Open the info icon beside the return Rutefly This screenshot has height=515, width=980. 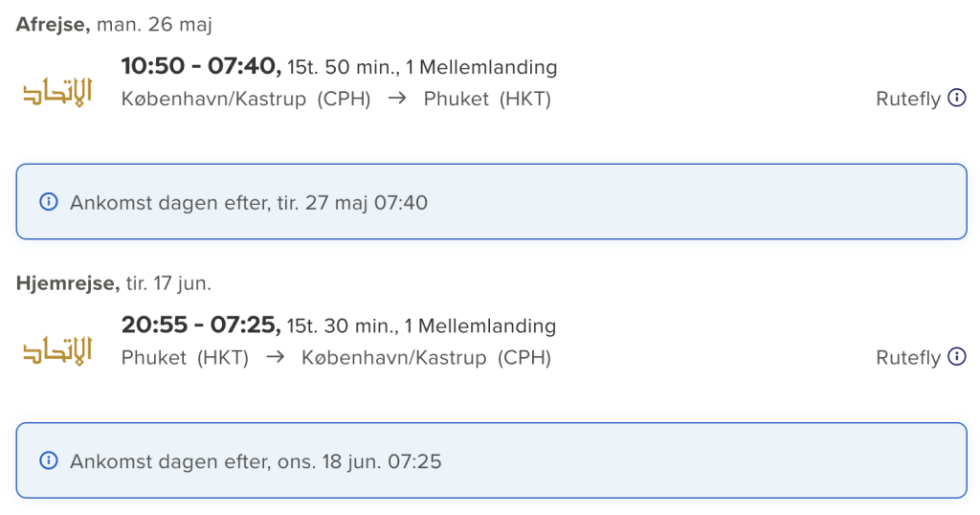pos(957,356)
